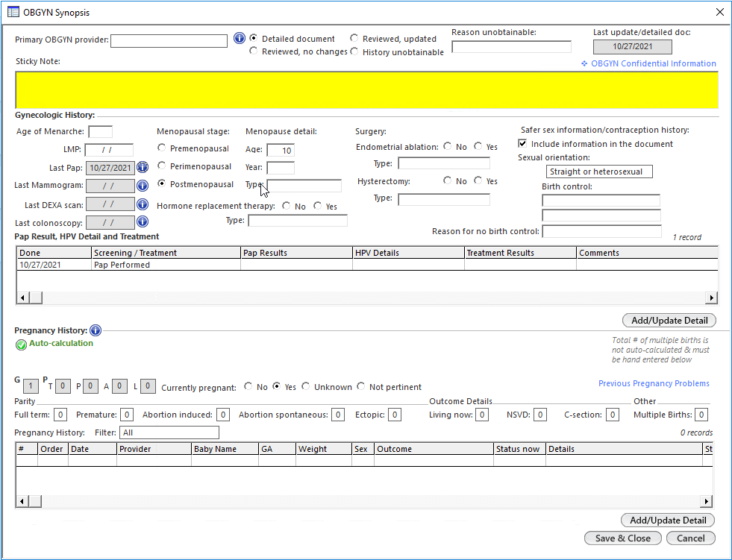732x560 pixels.
Task: Open Previous Pregnancy Problems link
Action: [x=654, y=383]
